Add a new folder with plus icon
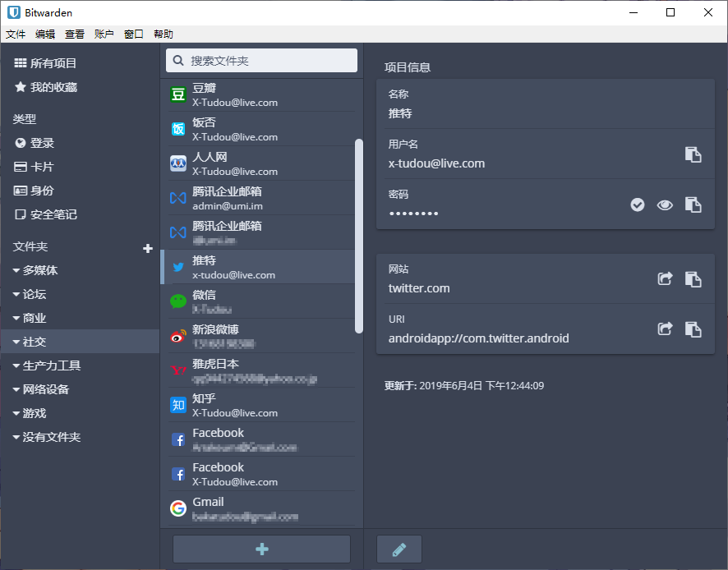Viewport: 728px width, 570px height. [x=148, y=248]
